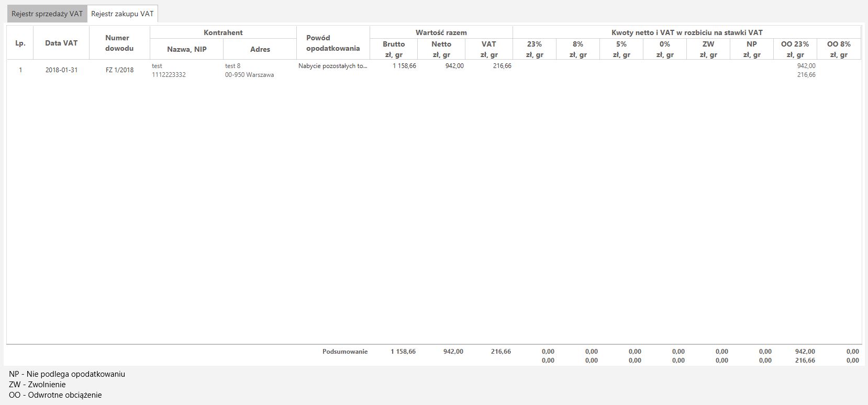This screenshot has width=868, height=405.
Task: Click the Adres column header
Action: coord(260,49)
